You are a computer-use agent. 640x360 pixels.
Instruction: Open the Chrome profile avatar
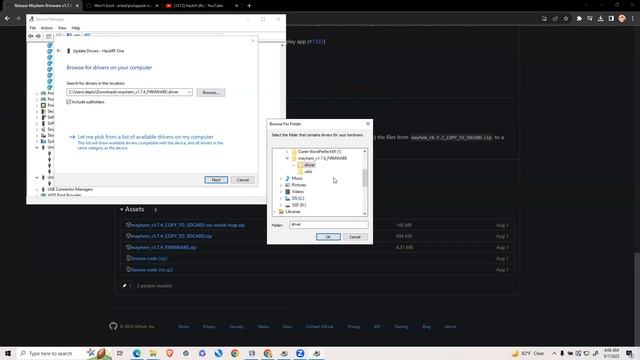[622, 18]
